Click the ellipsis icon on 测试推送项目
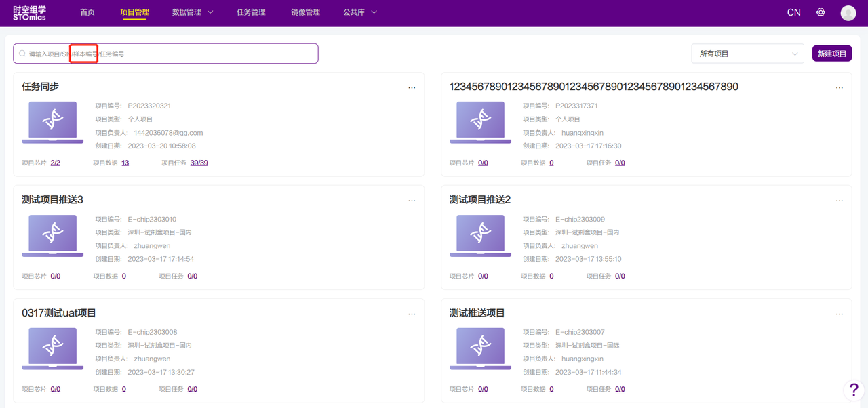This screenshot has height=408, width=868. click(839, 314)
